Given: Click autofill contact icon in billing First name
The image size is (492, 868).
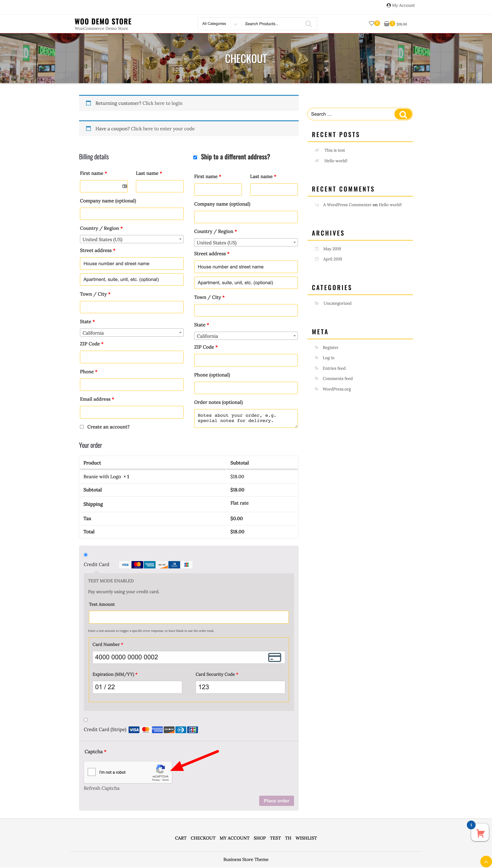Looking at the screenshot, I should [x=125, y=186].
